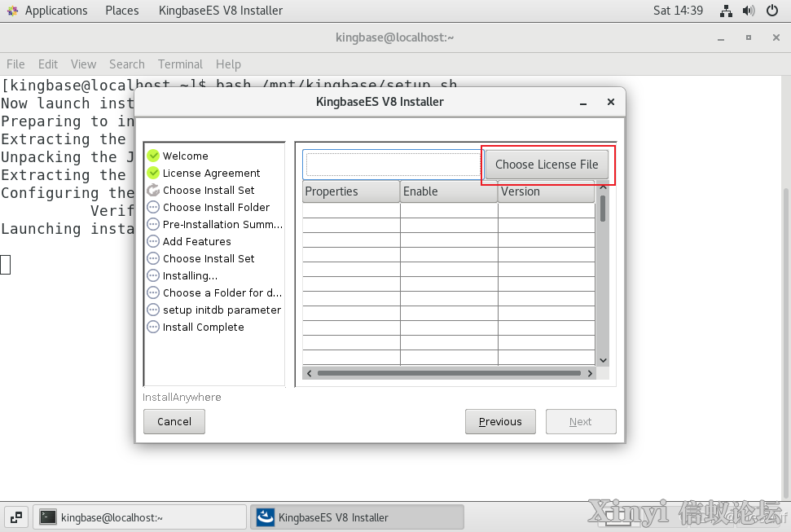Click the table's horizontal scrollbar thumb
791x532 pixels.
[x=449, y=373]
